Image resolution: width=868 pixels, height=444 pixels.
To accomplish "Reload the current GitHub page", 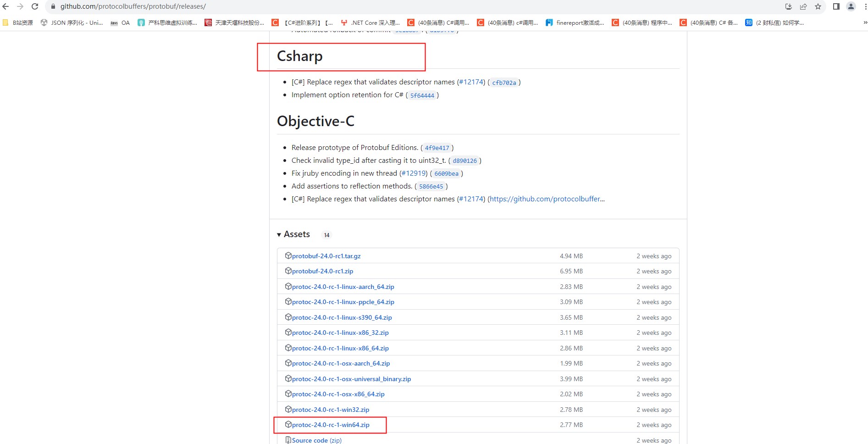I will coord(35,6).
